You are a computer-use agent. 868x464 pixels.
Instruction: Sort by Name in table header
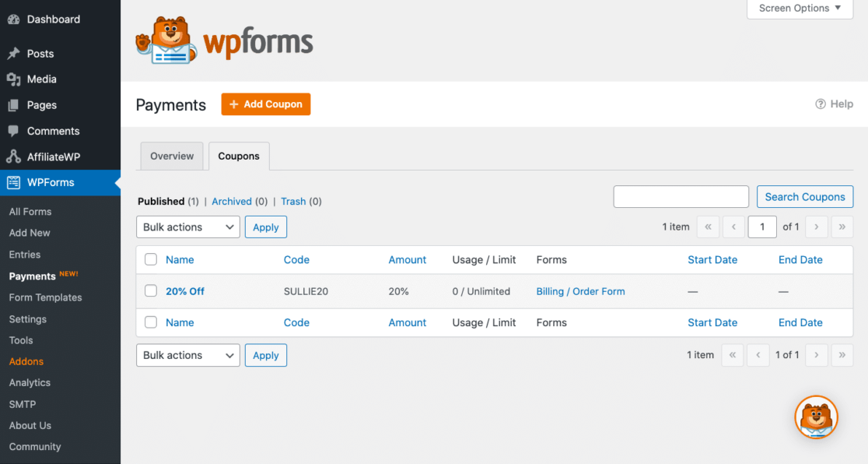(x=180, y=259)
